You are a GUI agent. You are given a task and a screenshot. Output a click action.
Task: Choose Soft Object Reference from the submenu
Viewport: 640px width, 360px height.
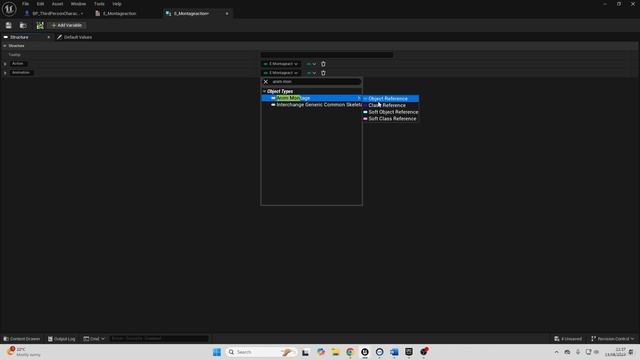click(391, 112)
